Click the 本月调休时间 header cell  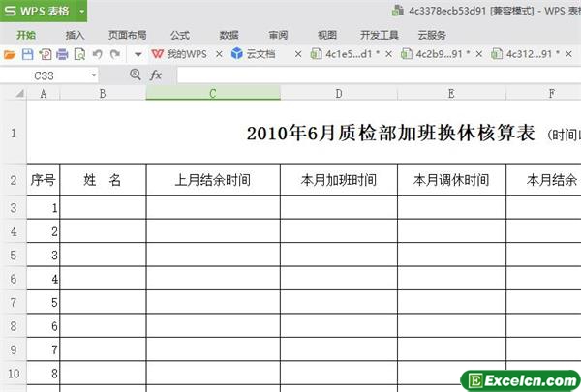451,180
